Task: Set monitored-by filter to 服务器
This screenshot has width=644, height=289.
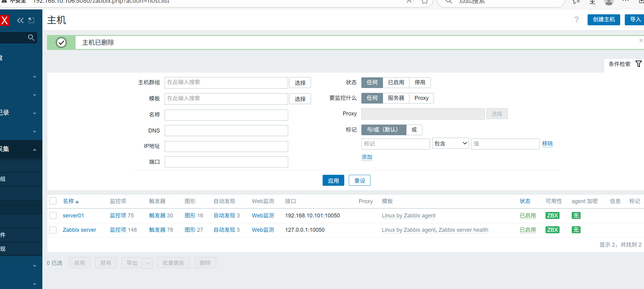Action: (x=396, y=98)
